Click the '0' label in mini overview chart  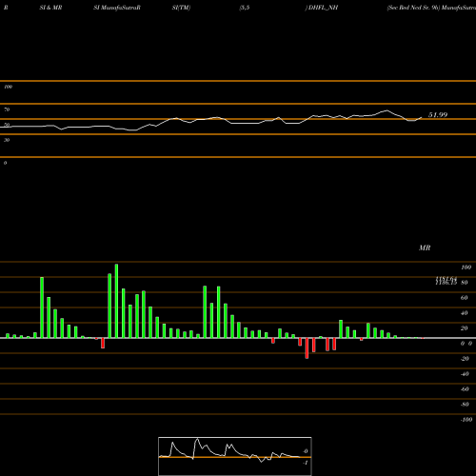click(306, 451)
